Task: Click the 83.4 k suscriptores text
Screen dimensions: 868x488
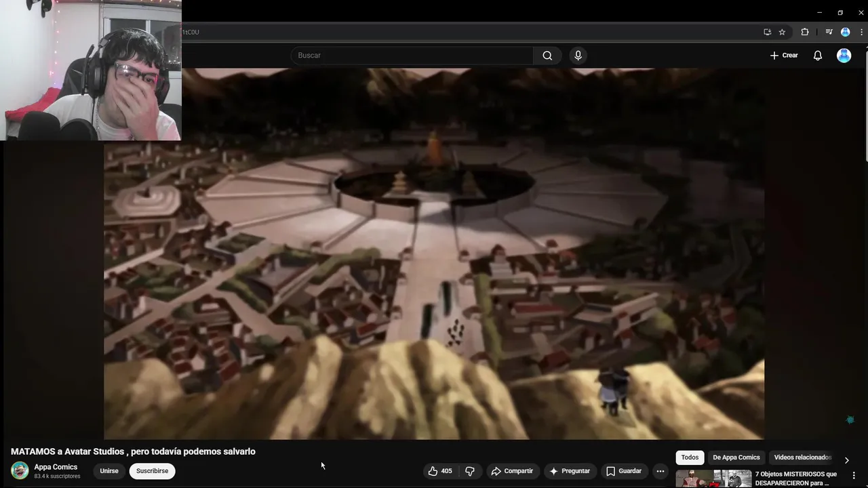Action: 58,476
